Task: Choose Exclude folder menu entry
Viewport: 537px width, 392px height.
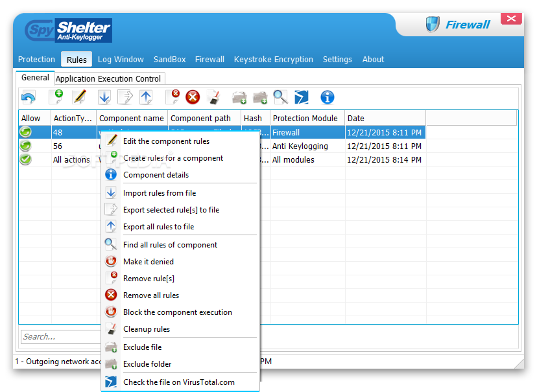Action: point(180,363)
